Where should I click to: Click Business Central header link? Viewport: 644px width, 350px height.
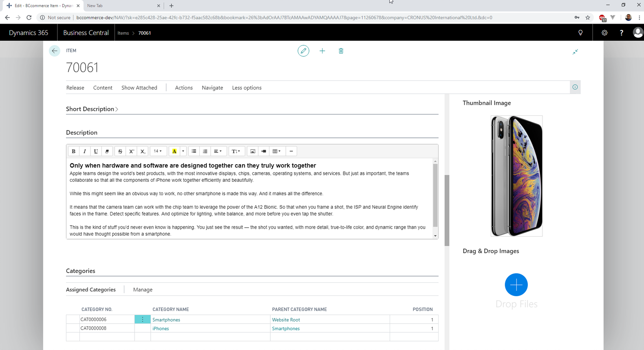(x=86, y=33)
